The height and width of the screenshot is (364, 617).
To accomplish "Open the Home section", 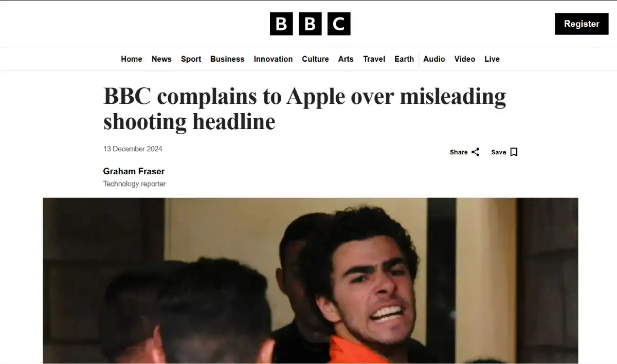I will 132,59.
